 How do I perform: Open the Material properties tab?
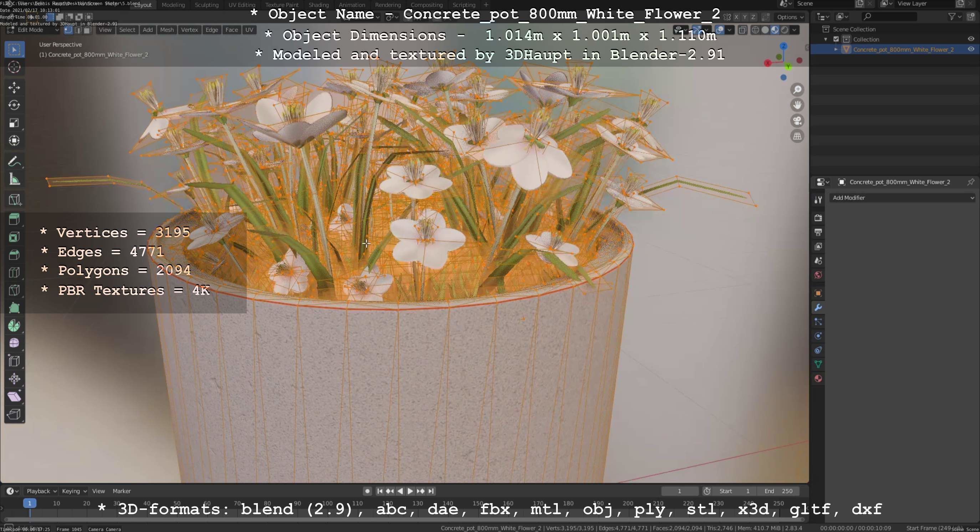818,379
